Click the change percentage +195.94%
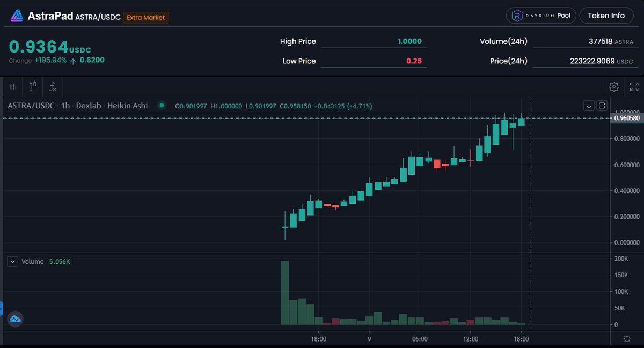This screenshot has height=348, width=644. point(50,60)
